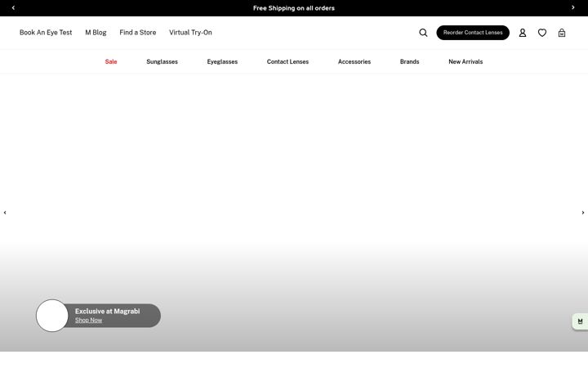Open the Brands menu

coord(409,61)
